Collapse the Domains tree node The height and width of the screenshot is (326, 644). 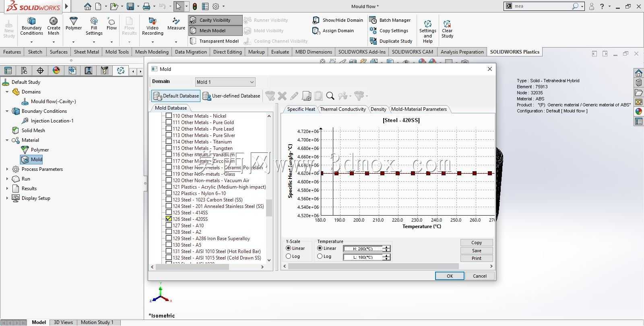pyautogui.click(x=7, y=92)
